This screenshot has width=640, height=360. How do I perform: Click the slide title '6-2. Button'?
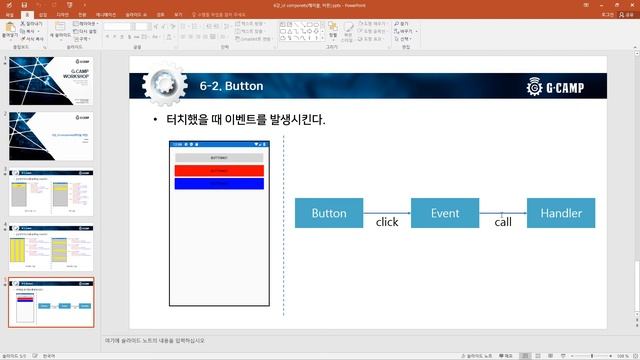click(x=231, y=86)
